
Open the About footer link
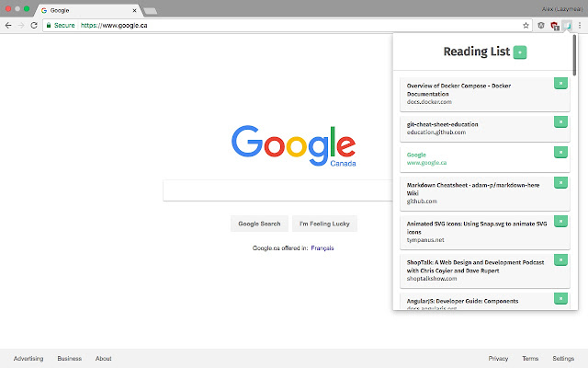pyautogui.click(x=104, y=358)
